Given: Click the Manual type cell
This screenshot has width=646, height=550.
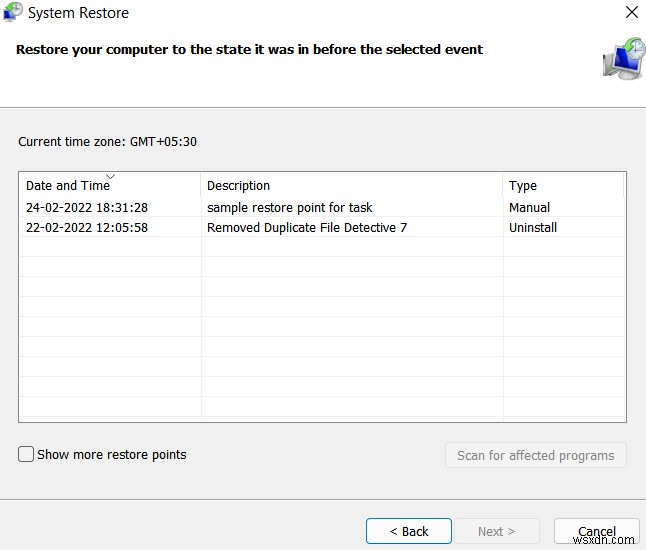Looking at the screenshot, I should tap(529, 208).
